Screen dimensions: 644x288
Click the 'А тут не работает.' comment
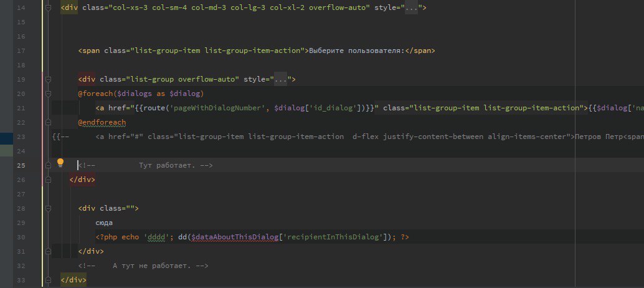tap(151, 266)
